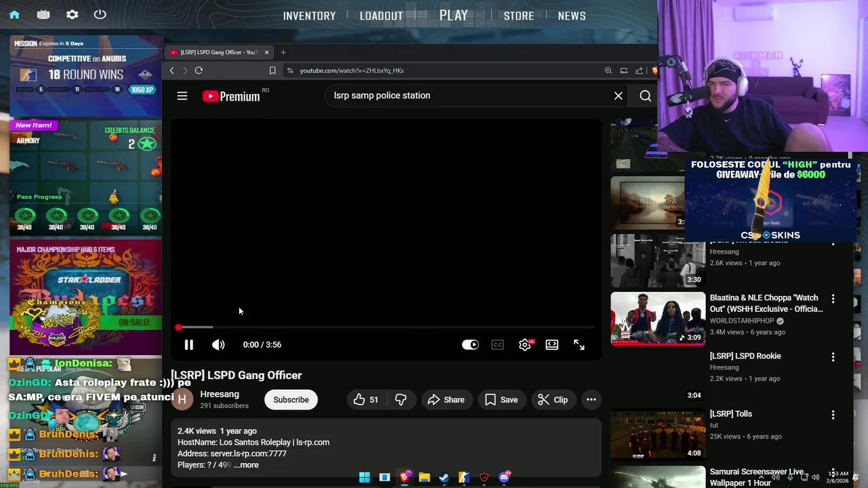Toggle the autoplay switch

(x=470, y=345)
